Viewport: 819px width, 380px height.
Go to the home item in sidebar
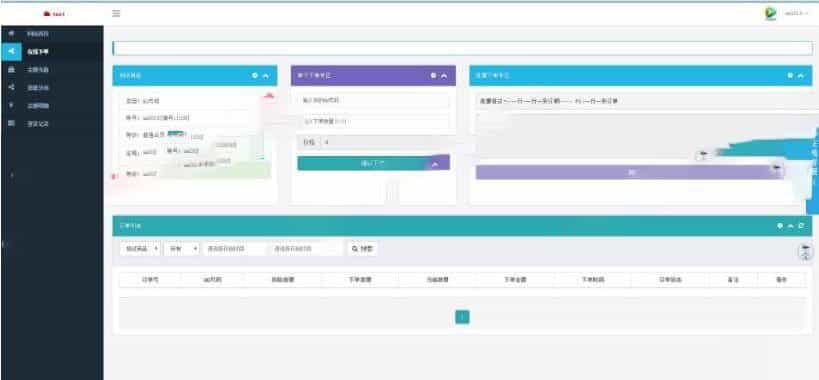point(52,34)
